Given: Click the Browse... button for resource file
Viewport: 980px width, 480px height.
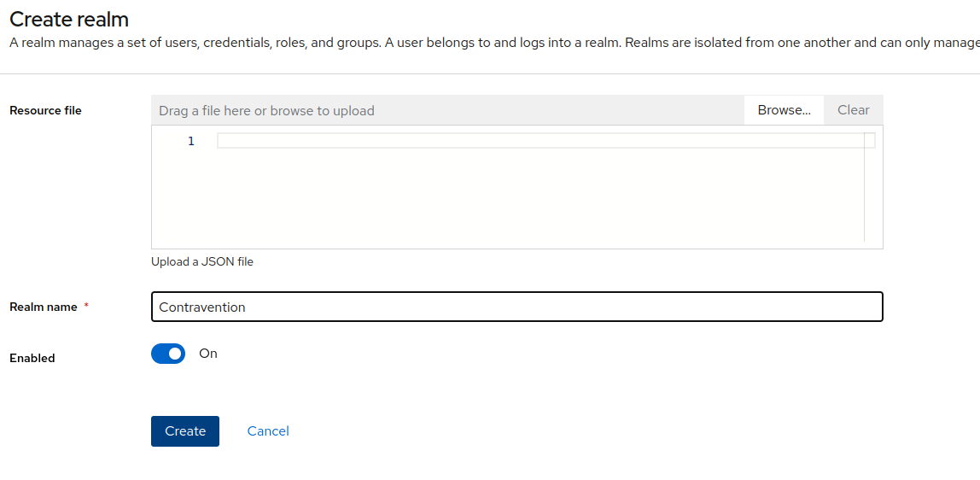Looking at the screenshot, I should [784, 110].
